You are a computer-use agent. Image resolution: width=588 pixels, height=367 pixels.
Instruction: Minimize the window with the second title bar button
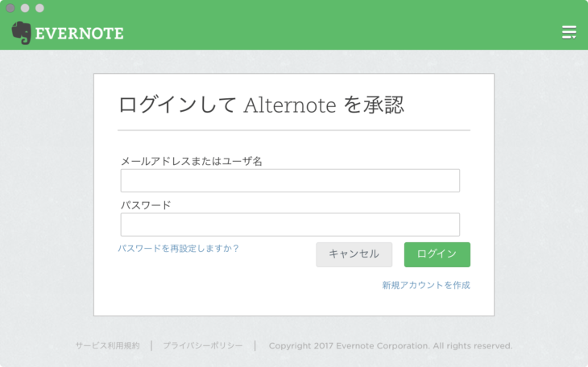(x=25, y=8)
